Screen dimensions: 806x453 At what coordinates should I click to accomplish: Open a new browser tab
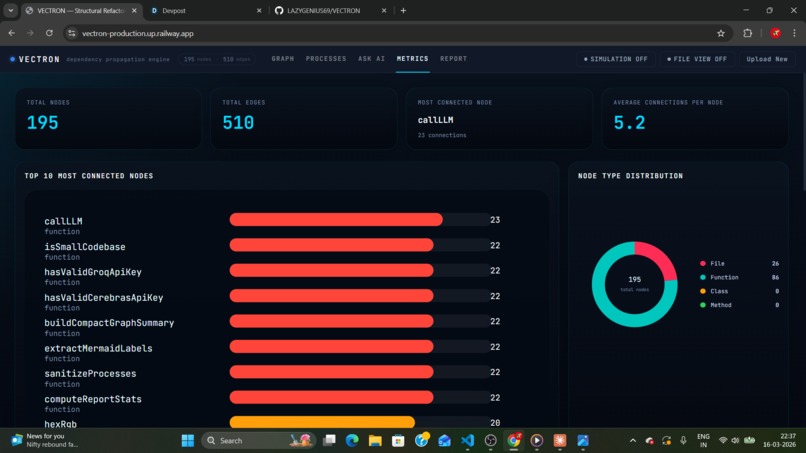403,11
